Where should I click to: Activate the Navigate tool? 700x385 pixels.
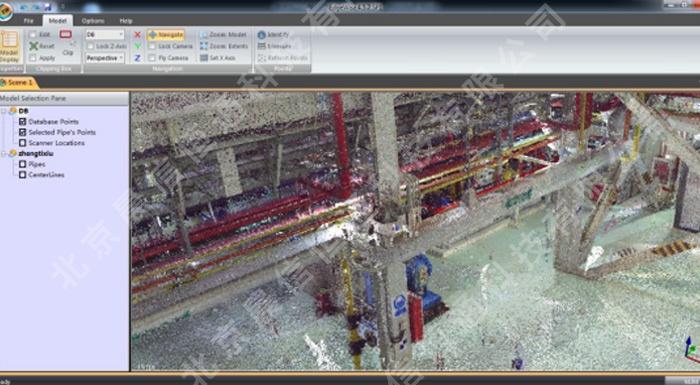coord(166,34)
